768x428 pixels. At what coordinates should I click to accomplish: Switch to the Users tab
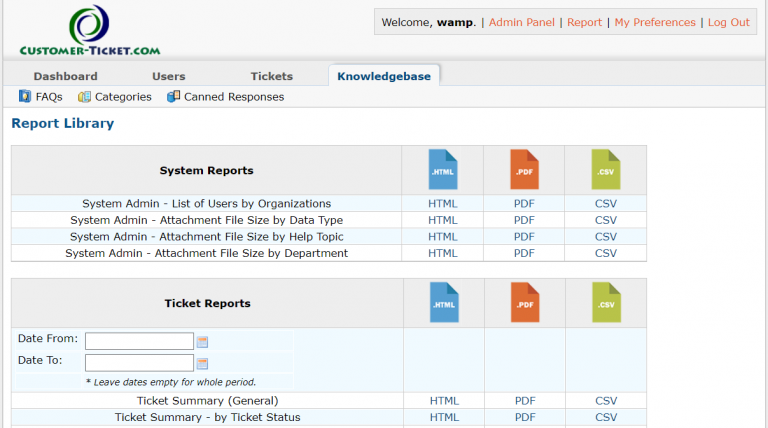[x=168, y=76]
